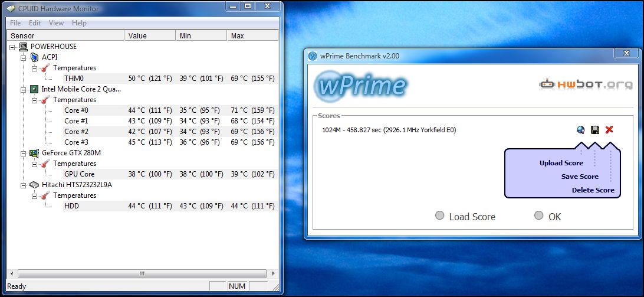Screen dimensions: 644x297
Task: Click the POWERHOUSE computer icon
Action: click(24, 47)
